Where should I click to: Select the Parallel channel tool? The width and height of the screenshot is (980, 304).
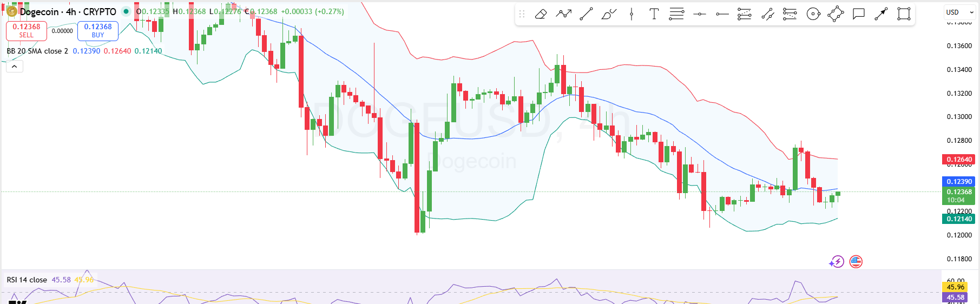point(767,14)
